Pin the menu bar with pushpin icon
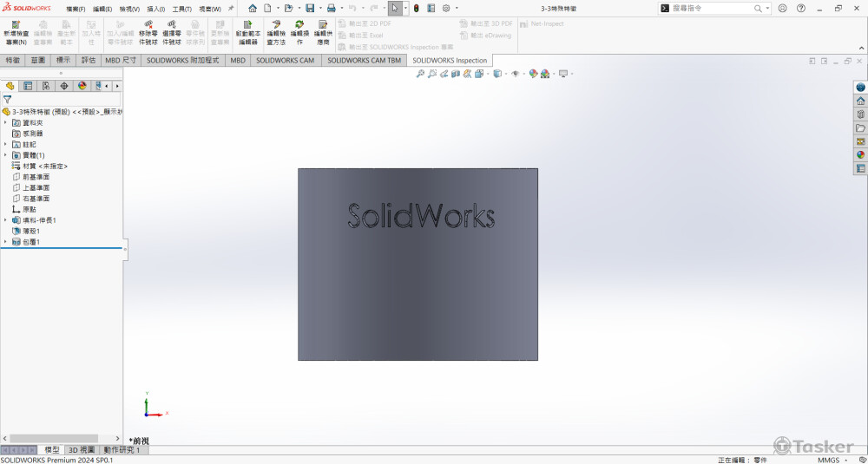 tap(231, 8)
